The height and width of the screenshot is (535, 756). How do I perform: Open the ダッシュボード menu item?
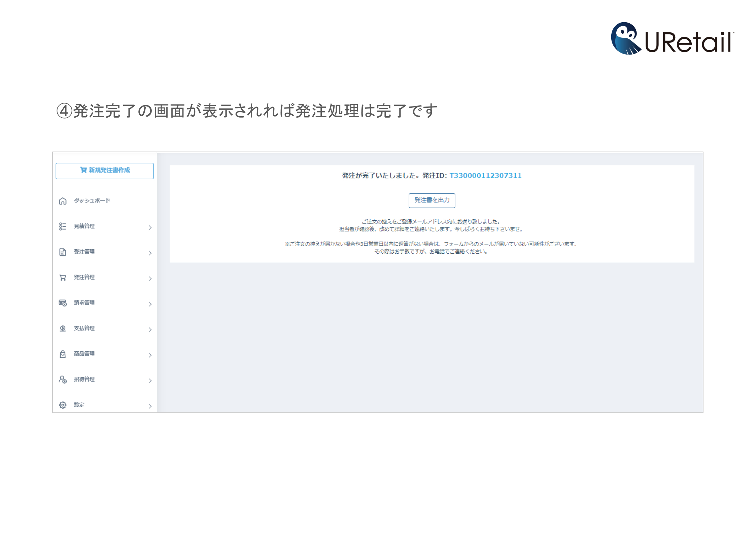92,201
